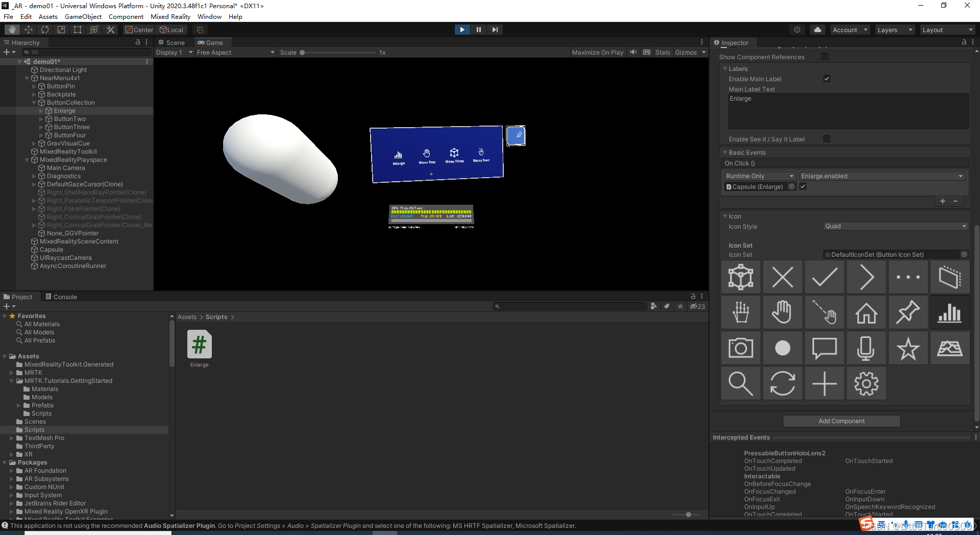Choose the open hand icon in icon set

coord(782,312)
